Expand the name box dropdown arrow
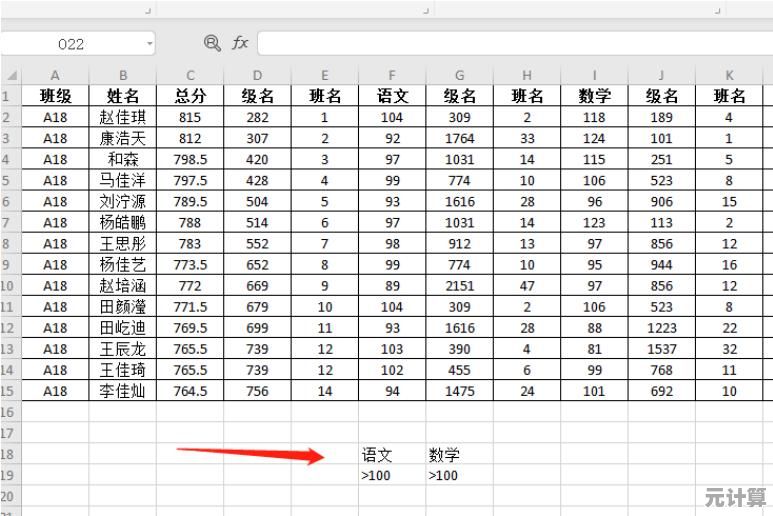773x516 pixels. (x=150, y=43)
